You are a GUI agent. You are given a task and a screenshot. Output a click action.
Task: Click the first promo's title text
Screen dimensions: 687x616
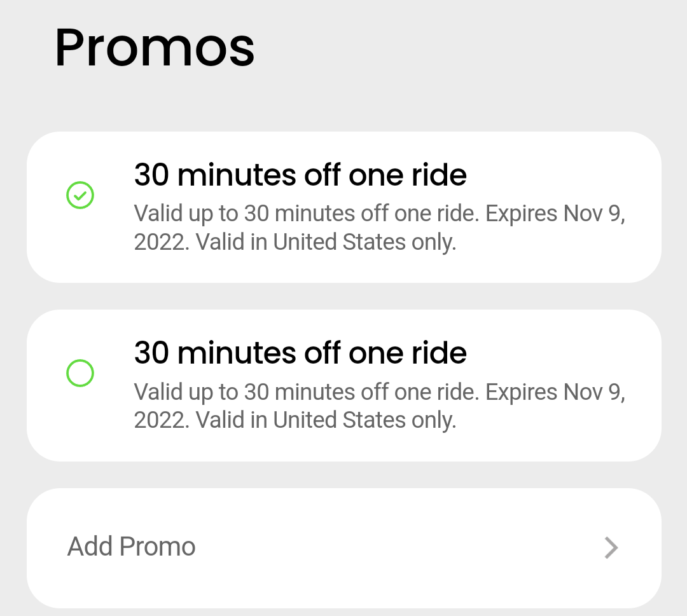300,174
